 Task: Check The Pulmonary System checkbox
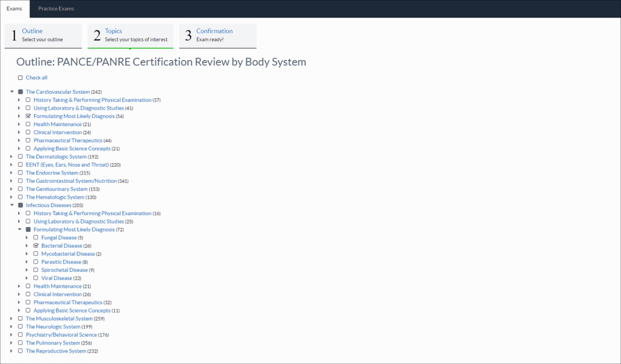coord(20,343)
